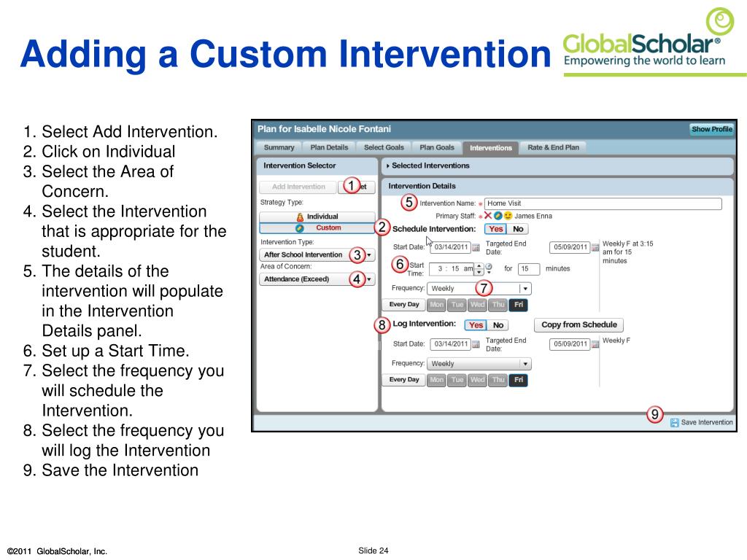Click Copy from Schedule button
The height and width of the screenshot is (560, 747).
(578, 324)
